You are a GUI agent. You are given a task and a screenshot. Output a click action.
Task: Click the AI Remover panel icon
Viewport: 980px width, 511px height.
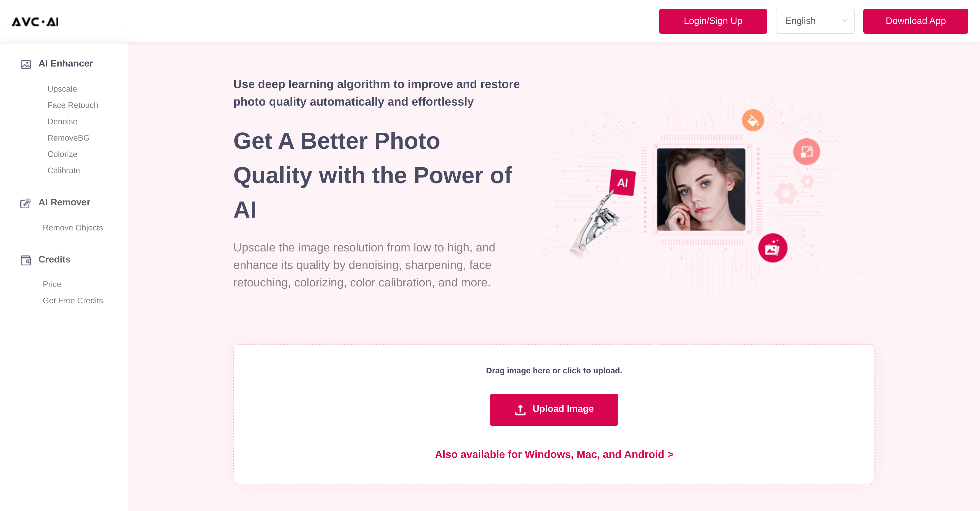pyautogui.click(x=26, y=202)
